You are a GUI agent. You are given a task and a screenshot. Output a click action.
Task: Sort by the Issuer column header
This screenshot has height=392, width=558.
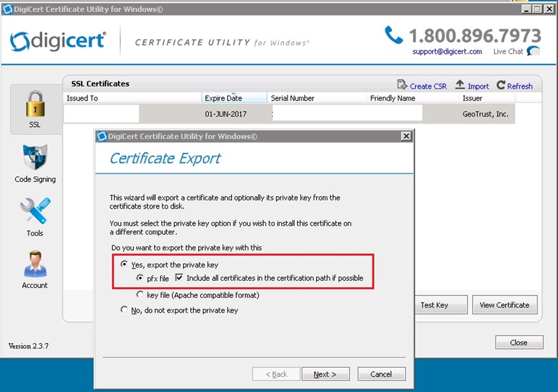pos(487,98)
